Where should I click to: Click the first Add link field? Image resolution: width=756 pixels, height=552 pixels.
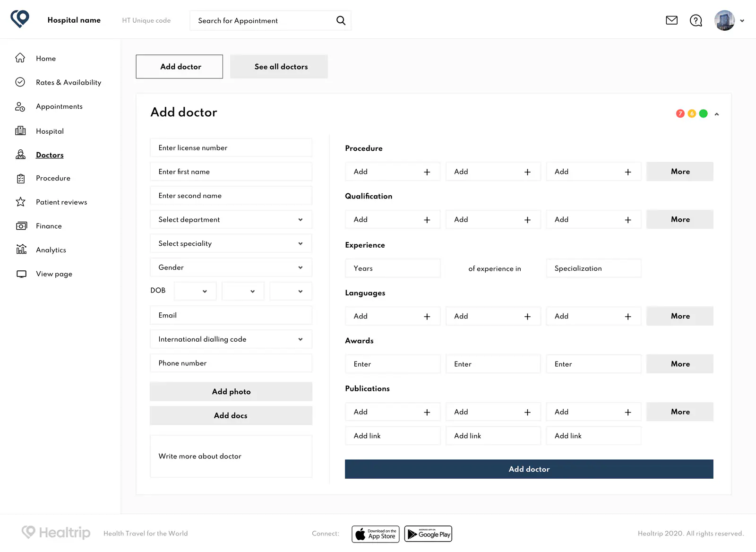(393, 436)
